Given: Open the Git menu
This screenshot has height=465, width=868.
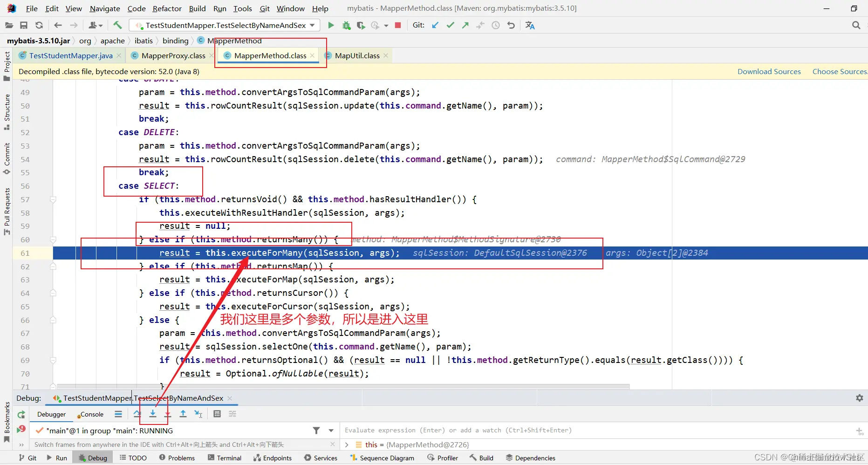Looking at the screenshot, I should [x=265, y=8].
